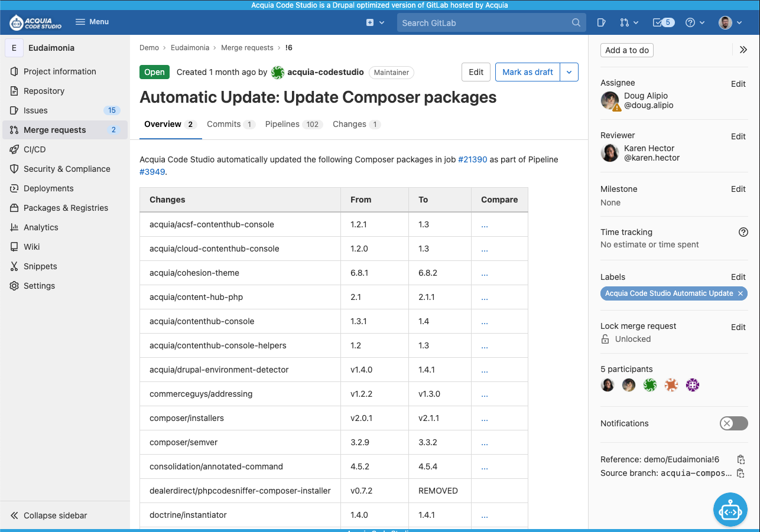This screenshot has height=532, width=760.
Task: Click the user avatar in top bar
Action: point(725,22)
